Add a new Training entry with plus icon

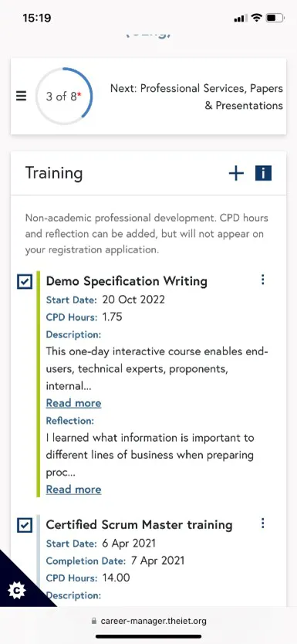pyautogui.click(x=236, y=173)
